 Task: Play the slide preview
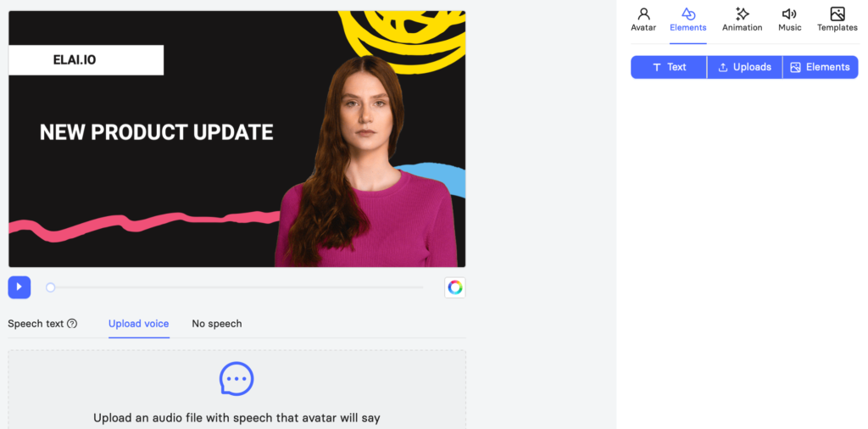click(19, 287)
